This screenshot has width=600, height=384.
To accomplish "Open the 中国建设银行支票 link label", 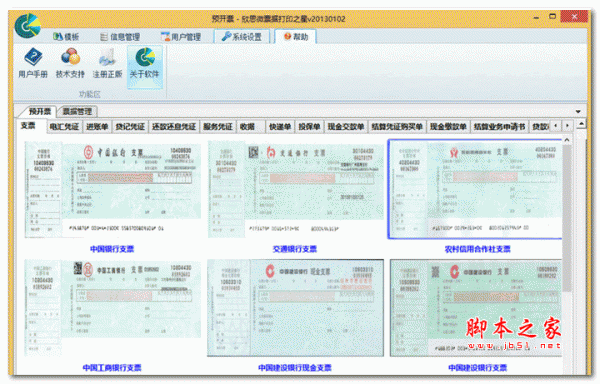I will click(478, 368).
